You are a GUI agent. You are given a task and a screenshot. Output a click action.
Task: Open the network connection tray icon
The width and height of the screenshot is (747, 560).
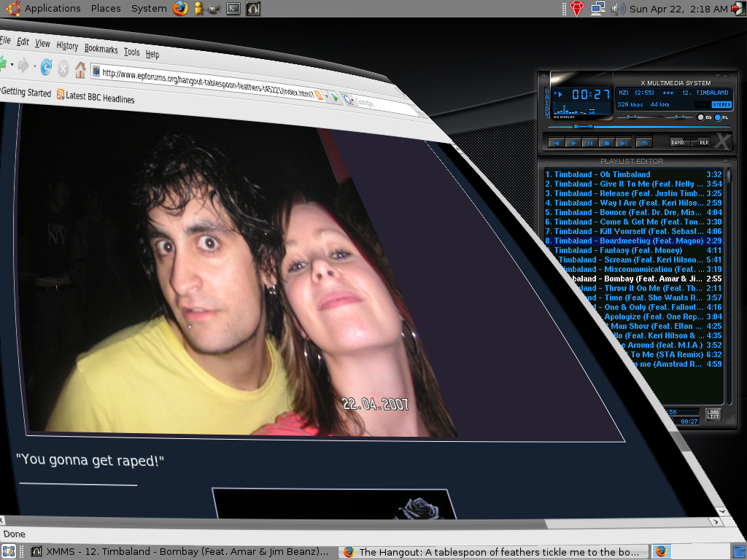pyautogui.click(x=598, y=9)
